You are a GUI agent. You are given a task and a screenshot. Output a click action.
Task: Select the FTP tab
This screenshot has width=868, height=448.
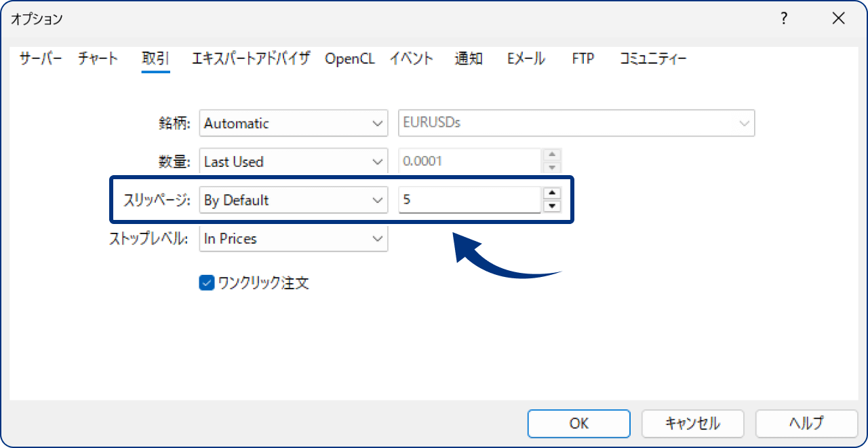(x=582, y=58)
